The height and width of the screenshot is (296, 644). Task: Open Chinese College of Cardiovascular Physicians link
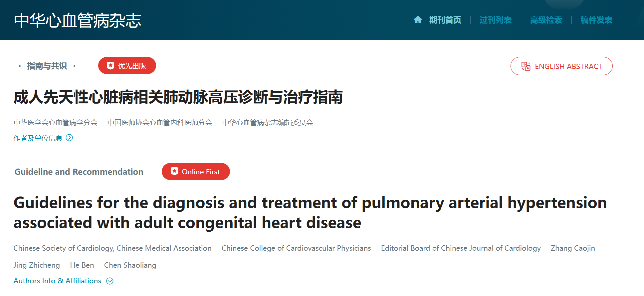point(296,248)
